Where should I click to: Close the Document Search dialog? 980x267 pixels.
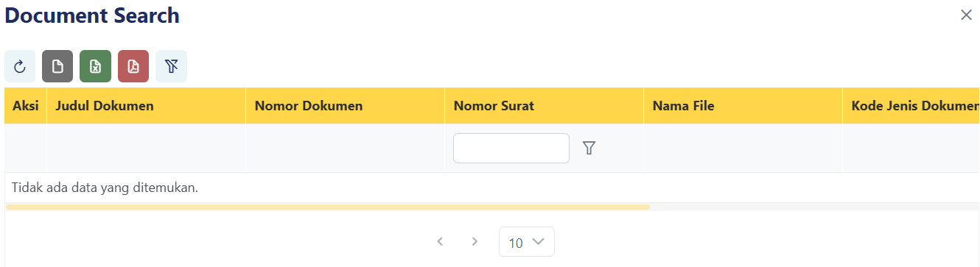click(966, 15)
